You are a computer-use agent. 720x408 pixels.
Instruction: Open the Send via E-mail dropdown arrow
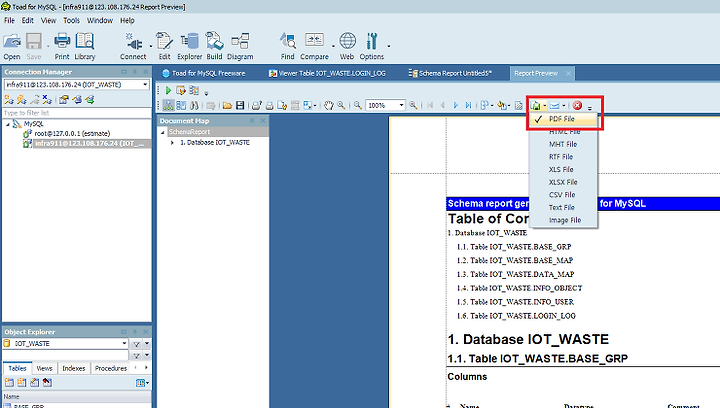pyautogui.click(x=563, y=106)
